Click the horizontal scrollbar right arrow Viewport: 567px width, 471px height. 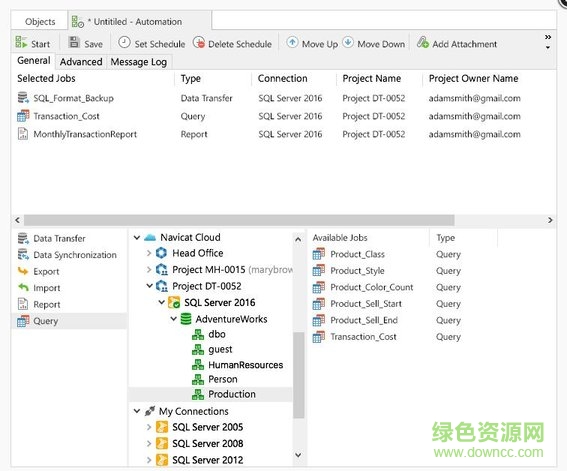(x=550, y=220)
